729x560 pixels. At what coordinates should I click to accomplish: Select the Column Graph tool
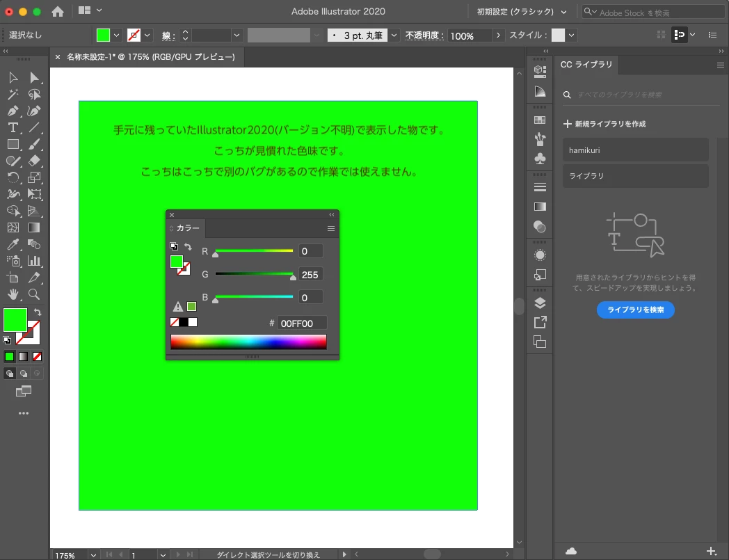[x=34, y=261]
